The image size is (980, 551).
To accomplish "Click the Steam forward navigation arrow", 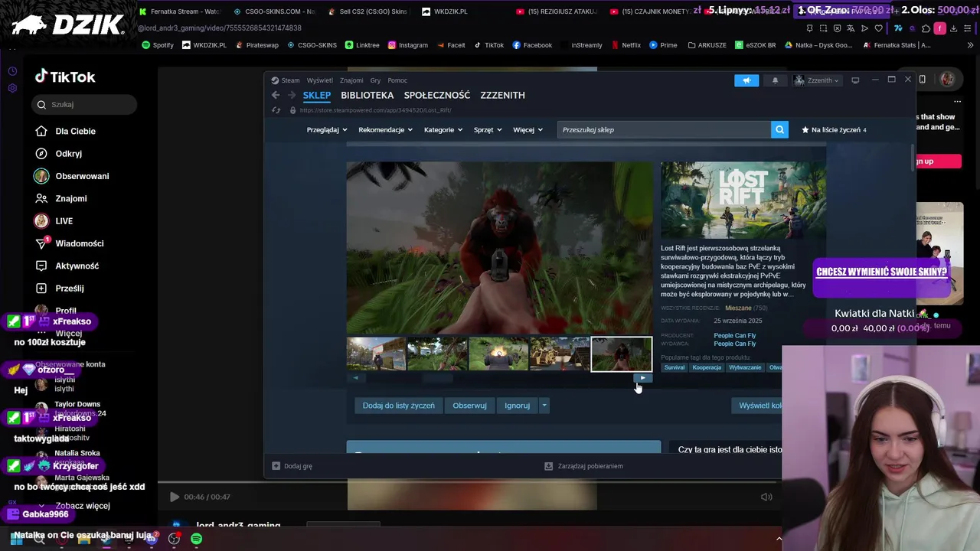I will [292, 95].
